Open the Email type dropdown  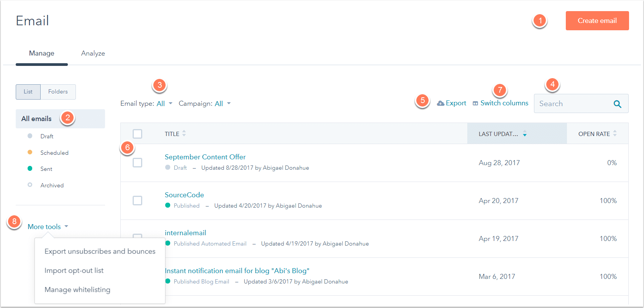(x=164, y=103)
